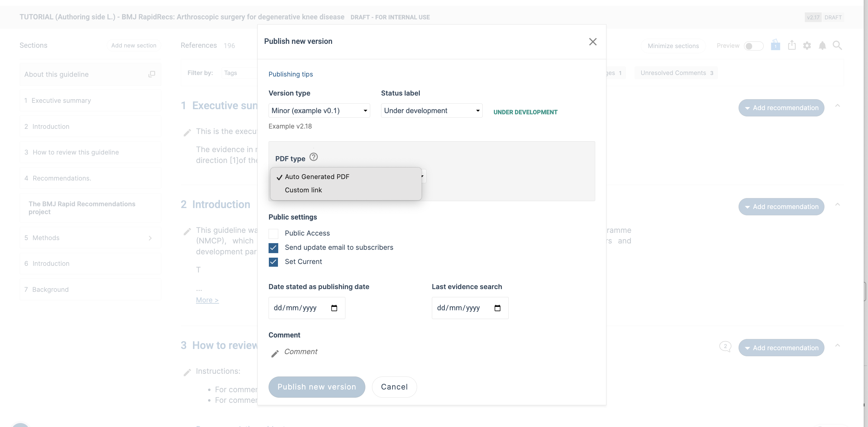The image size is (868, 427).
Task: Click the Tags filter field
Action: click(x=240, y=73)
